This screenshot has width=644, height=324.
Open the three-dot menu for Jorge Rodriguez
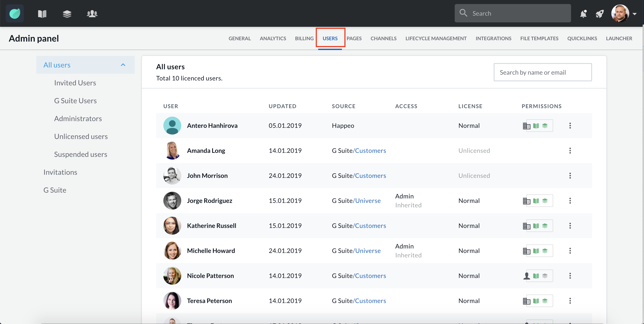pos(570,201)
